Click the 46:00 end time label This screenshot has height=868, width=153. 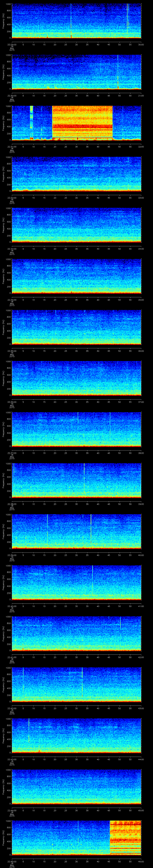pos(141,861)
